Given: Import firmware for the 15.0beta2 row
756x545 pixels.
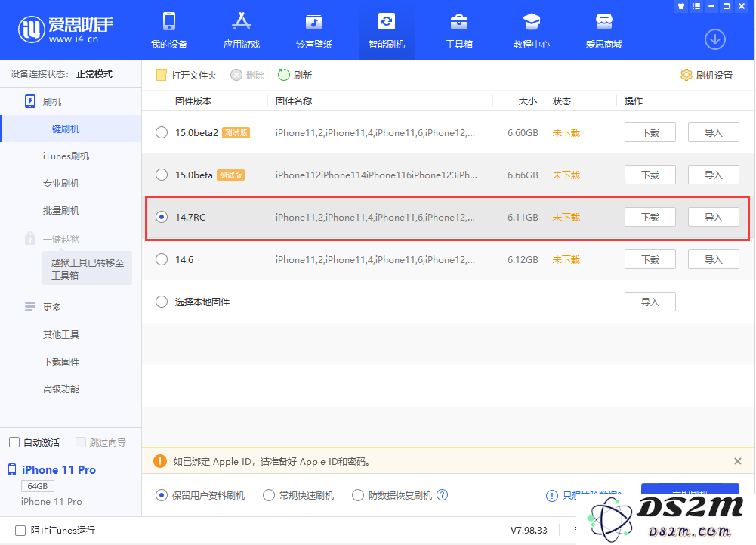Looking at the screenshot, I should point(713,132).
